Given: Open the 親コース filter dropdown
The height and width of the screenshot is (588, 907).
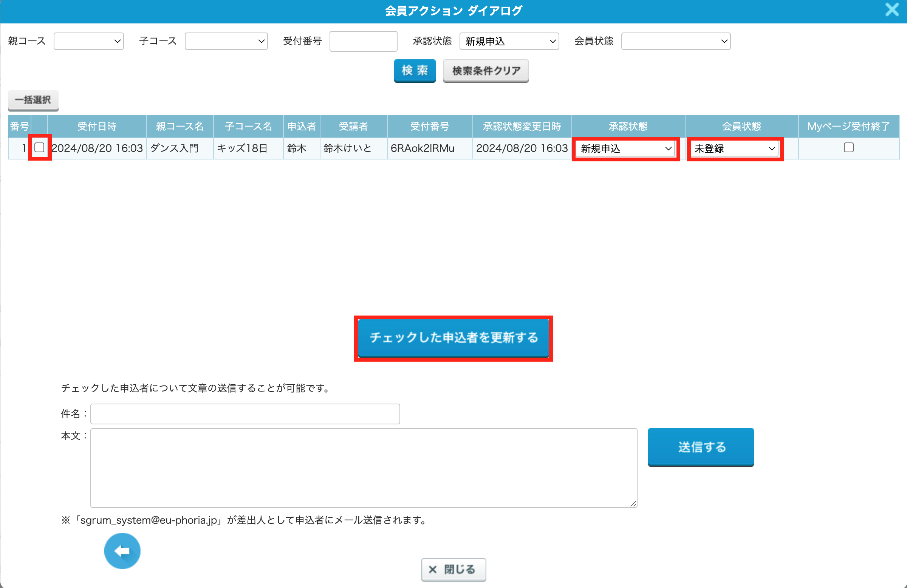Looking at the screenshot, I should (89, 41).
